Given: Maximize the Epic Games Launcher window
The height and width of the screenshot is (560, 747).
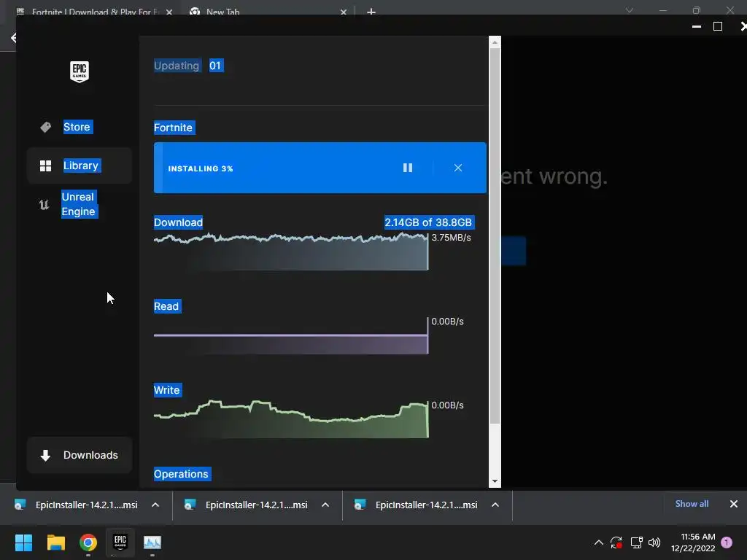Looking at the screenshot, I should tap(718, 27).
